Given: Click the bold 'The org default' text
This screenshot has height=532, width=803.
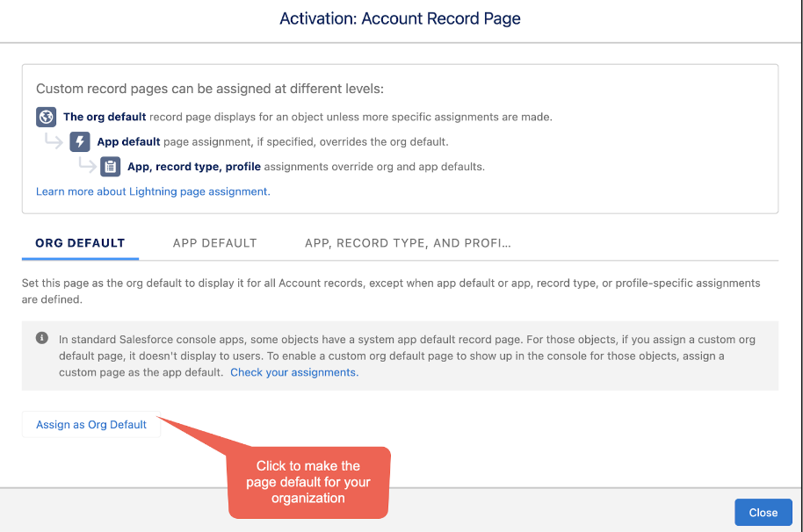Looking at the screenshot, I should point(105,117).
